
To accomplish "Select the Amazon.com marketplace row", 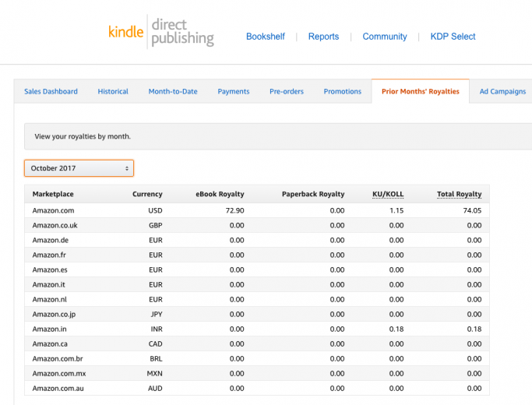I will coord(257,210).
